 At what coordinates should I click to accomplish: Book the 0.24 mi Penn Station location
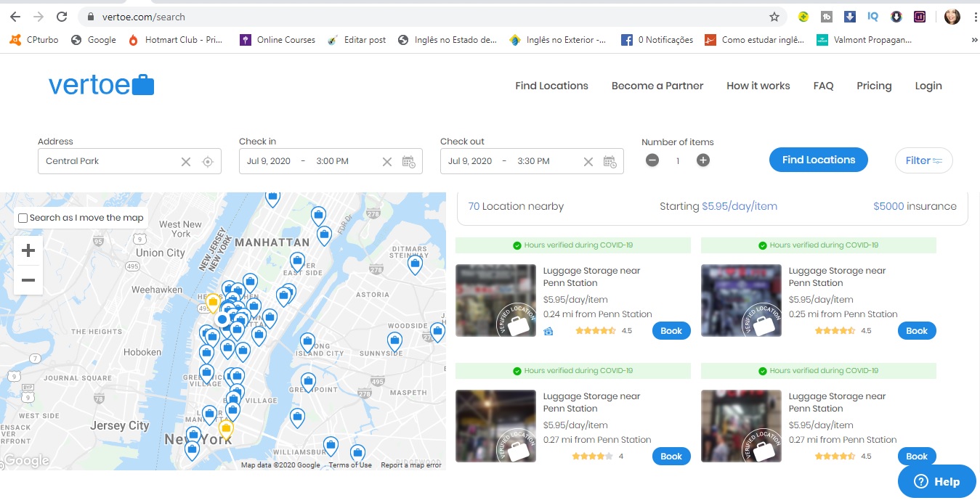click(x=671, y=331)
